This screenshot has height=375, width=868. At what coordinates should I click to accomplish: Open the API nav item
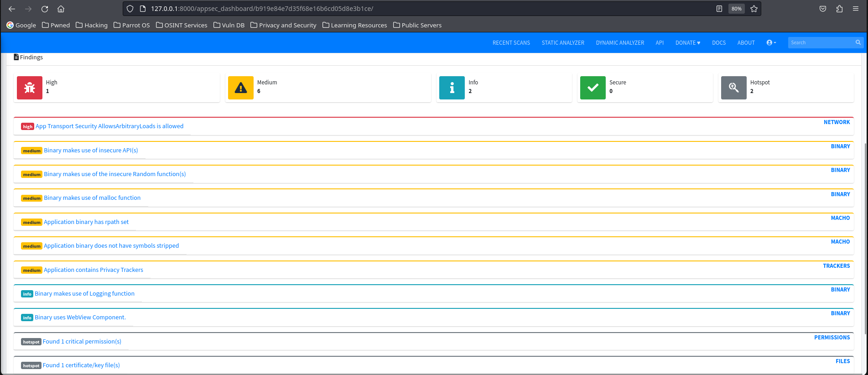[x=660, y=42]
